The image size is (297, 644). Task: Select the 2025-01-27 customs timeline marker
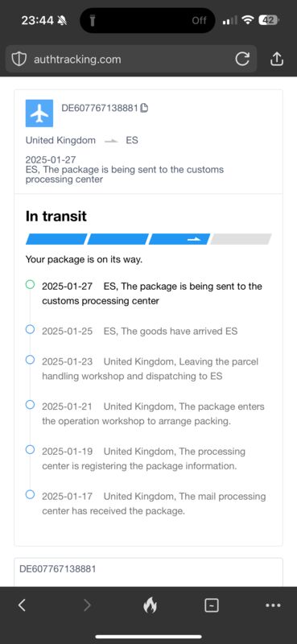(30, 284)
